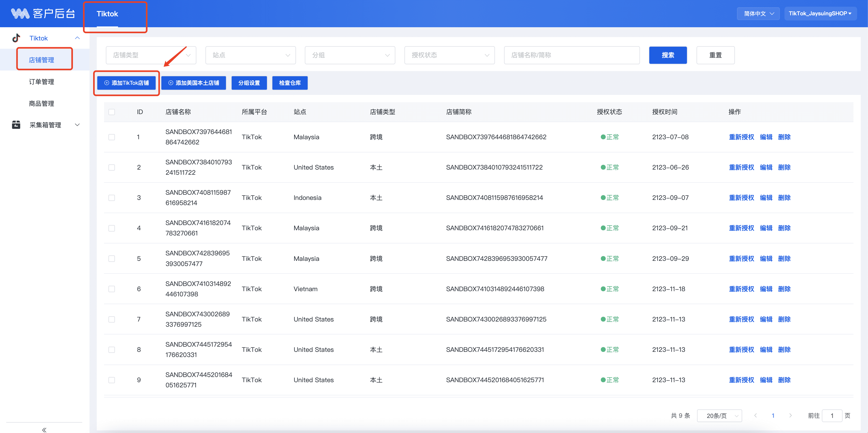Click the 重置 reset button
This screenshot has height=433, width=868.
715,55
